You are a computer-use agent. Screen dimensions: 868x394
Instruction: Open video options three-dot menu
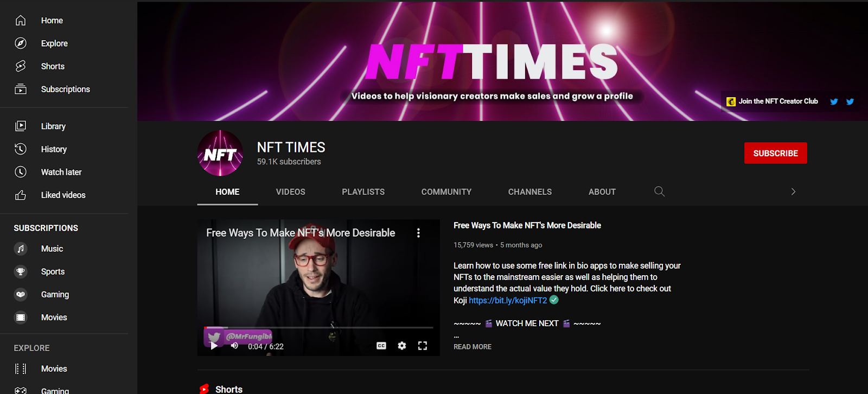pyautogui.click(x=418, y=233)
